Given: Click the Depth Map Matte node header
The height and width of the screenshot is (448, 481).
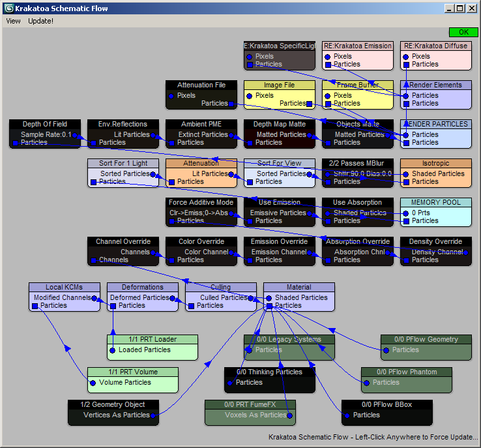Looking at the screenshot, I should tap(280, 124).
